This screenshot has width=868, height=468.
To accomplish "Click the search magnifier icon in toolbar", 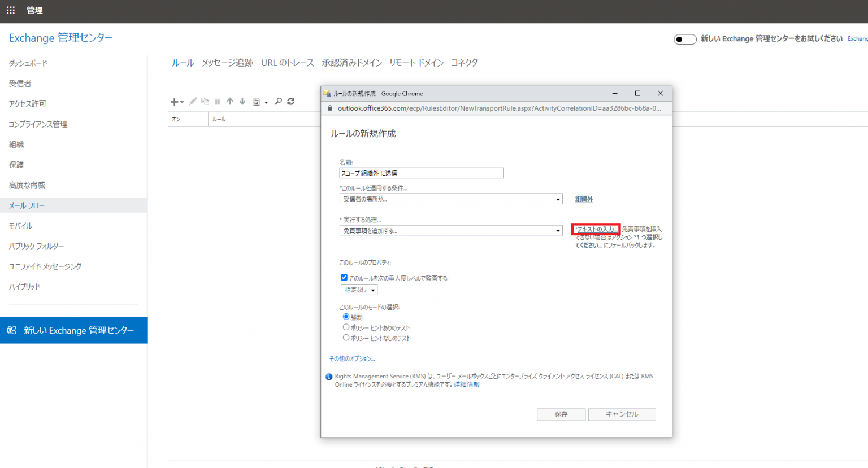I will [278, 101].
